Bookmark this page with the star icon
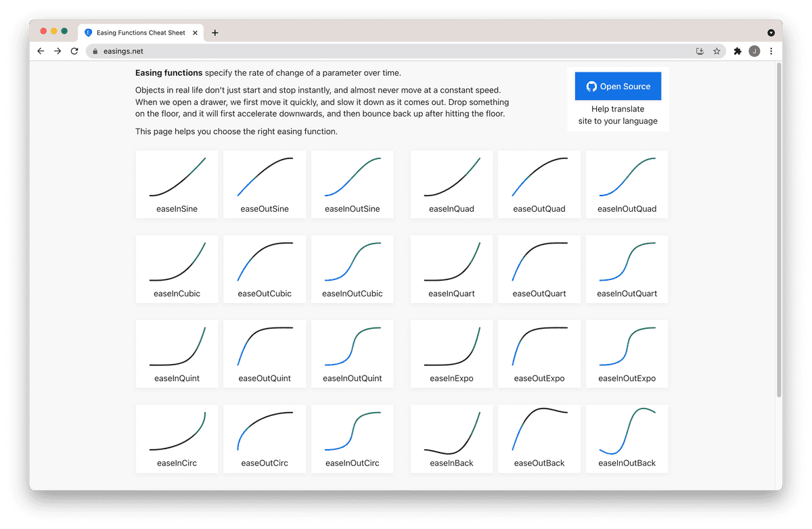Screen dimensions: 812x529 click(x=717, y=51)
